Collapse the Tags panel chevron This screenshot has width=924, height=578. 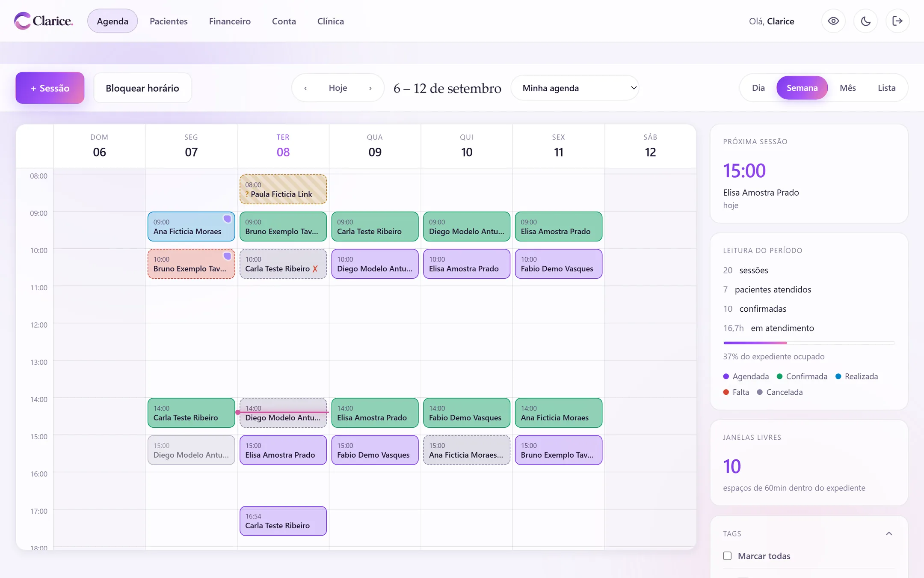point(889,533)
